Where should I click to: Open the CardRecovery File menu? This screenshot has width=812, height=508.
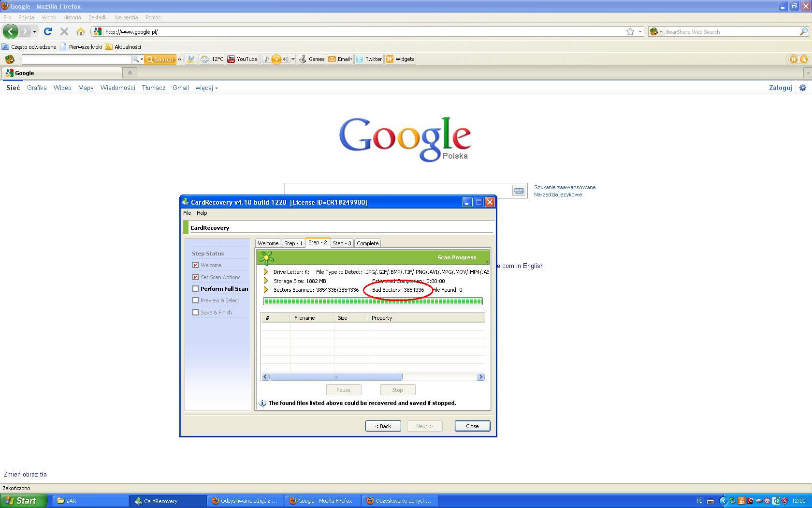coord(187,213)
